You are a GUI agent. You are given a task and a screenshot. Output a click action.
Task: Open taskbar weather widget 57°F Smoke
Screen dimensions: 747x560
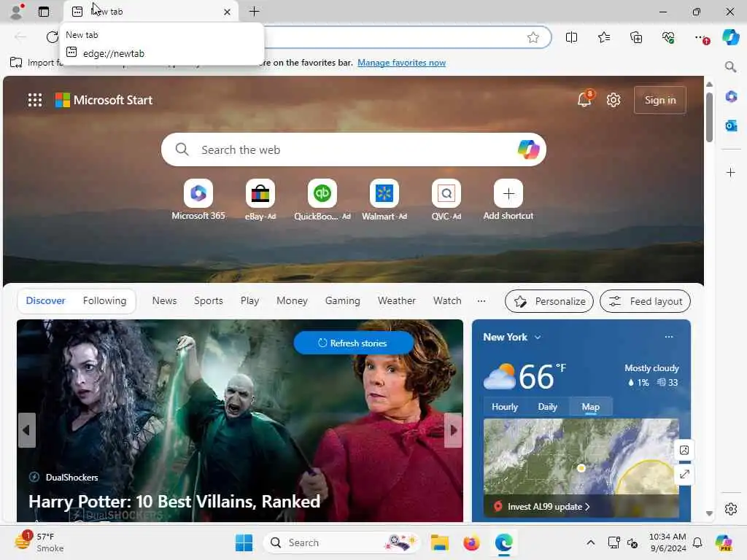[x=39, y=542]
